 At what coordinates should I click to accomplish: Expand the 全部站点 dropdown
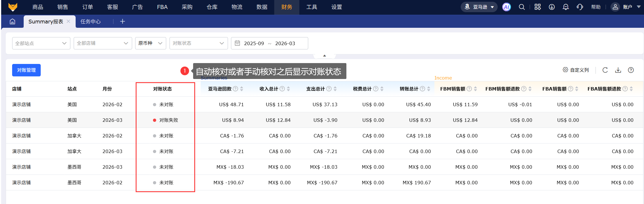coord(41,43)
